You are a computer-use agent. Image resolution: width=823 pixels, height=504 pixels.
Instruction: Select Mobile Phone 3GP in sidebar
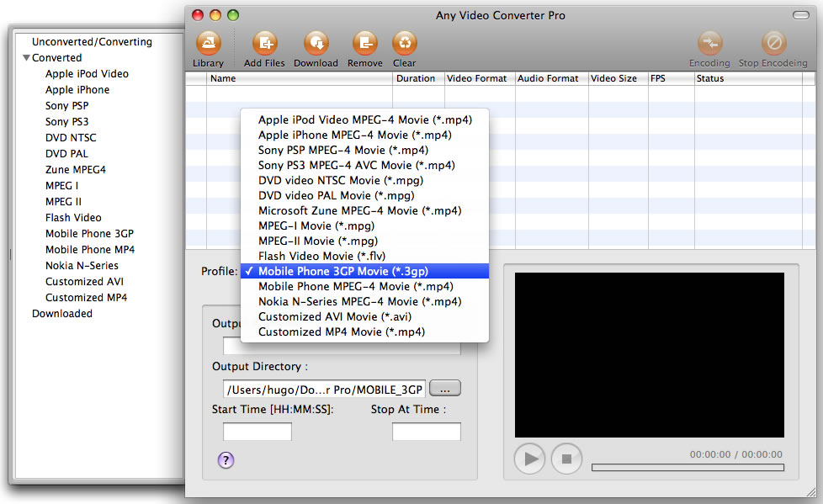(89, 234)
